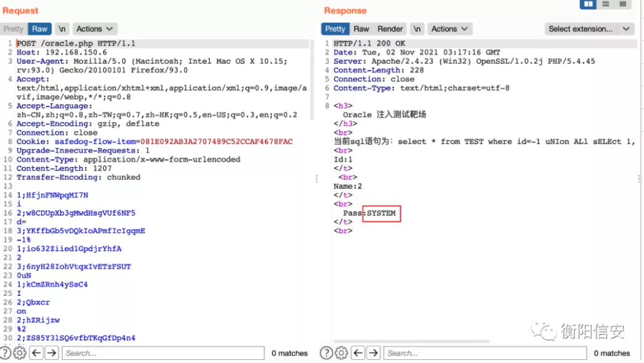This screenshot has height=363, width=644.
Task: Click the Content-Length: 1207 header
Action: pos(64,168)
